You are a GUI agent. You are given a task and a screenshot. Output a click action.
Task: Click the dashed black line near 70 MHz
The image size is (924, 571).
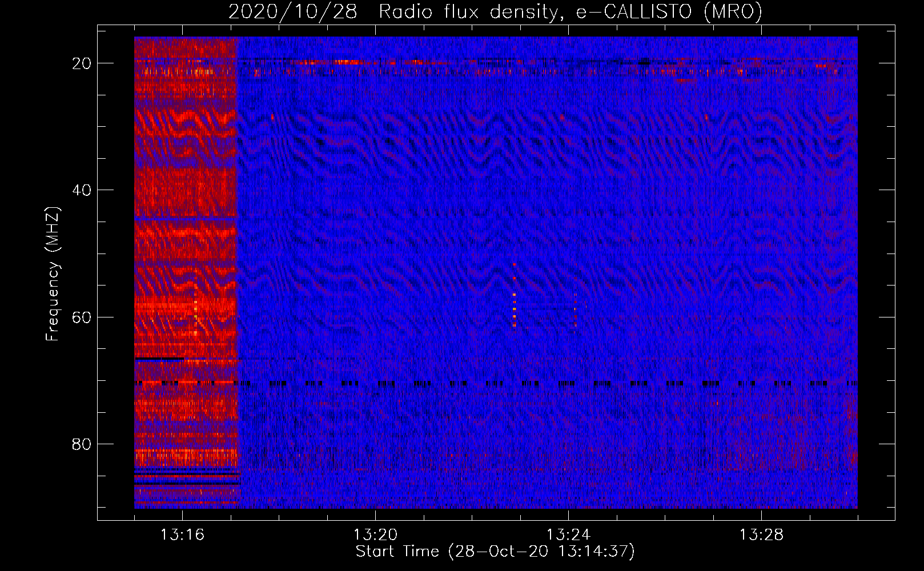point(496,384)
